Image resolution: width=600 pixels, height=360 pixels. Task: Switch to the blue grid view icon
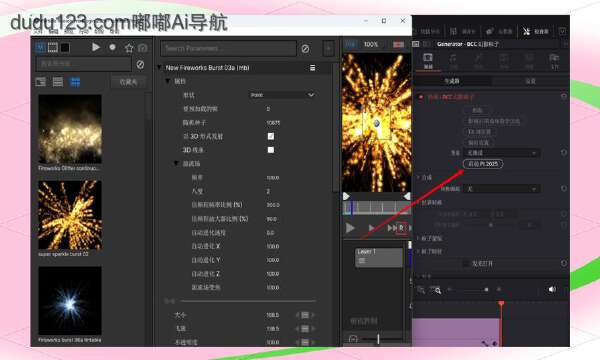(75, 82)
